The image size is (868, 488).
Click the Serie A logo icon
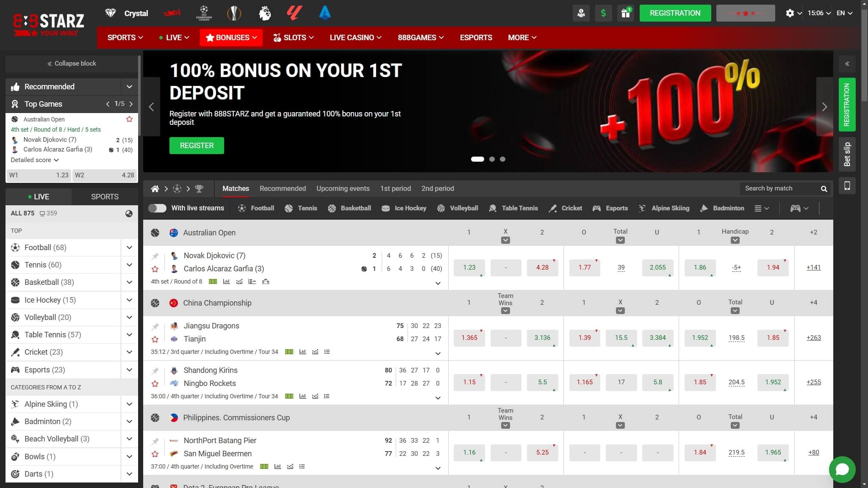point(324,13)
